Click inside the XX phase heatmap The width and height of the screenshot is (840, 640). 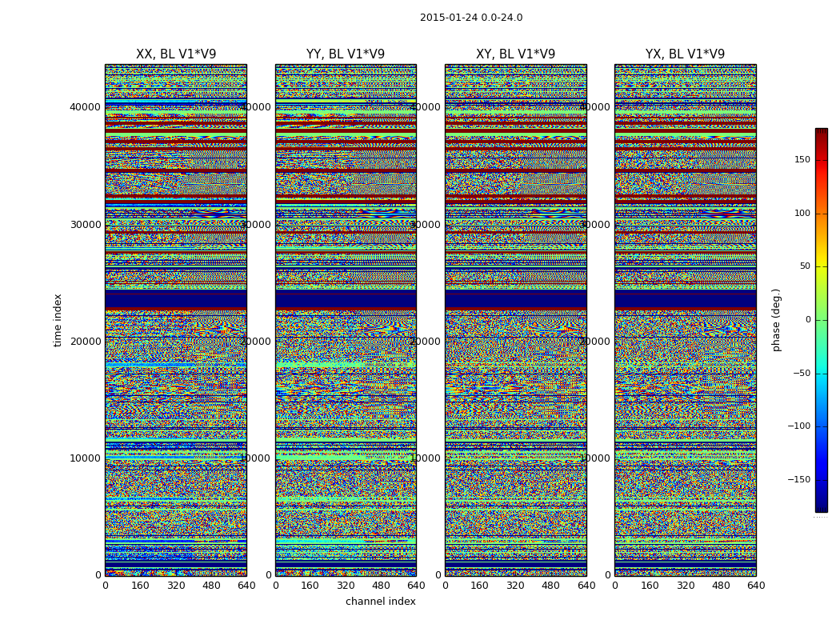(x=176, y=320)
